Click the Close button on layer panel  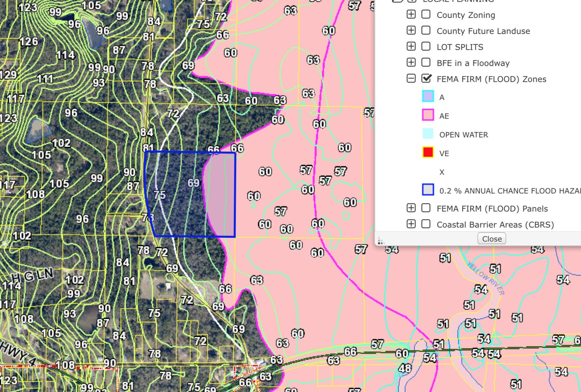491,239
